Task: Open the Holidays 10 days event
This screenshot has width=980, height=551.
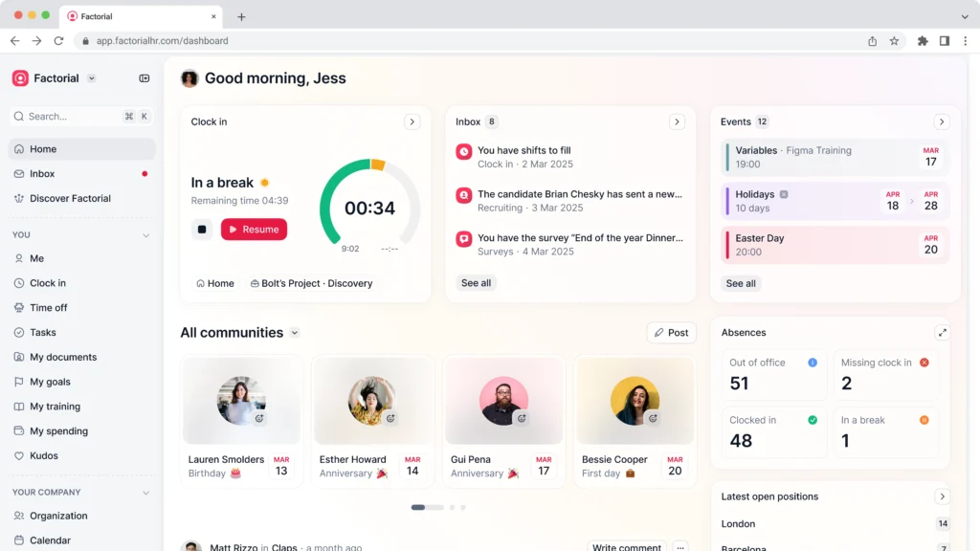Action: 835,201
